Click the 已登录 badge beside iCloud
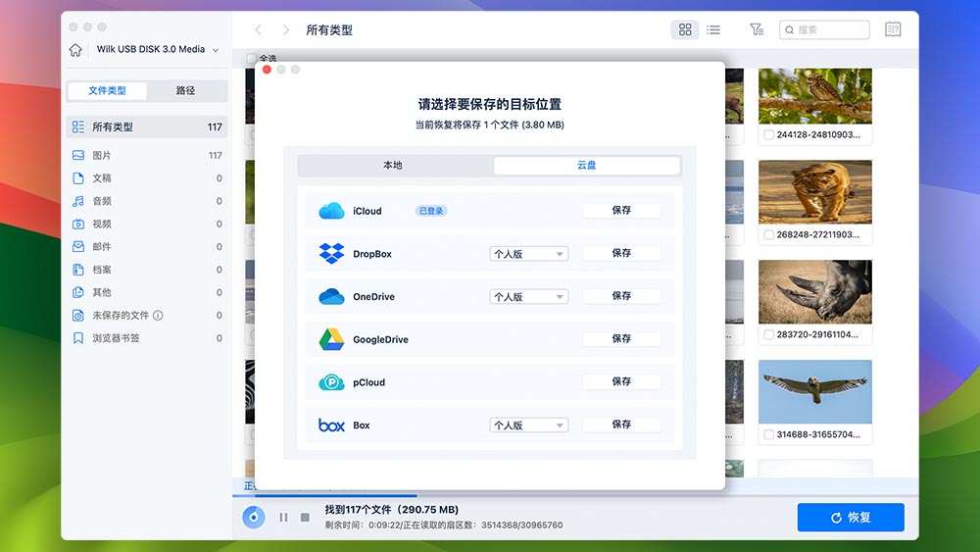The width and height of the screenshot is (980, 552). pos(431,211)
